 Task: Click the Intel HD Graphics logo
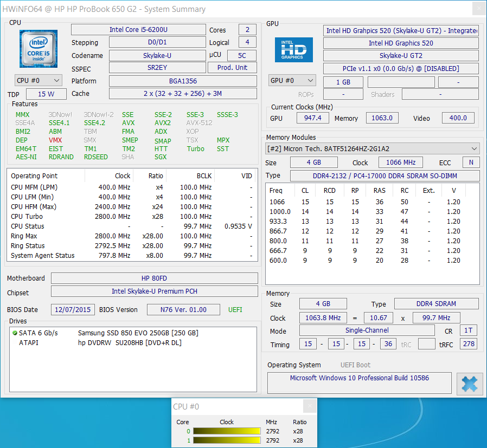coord(294,50)
